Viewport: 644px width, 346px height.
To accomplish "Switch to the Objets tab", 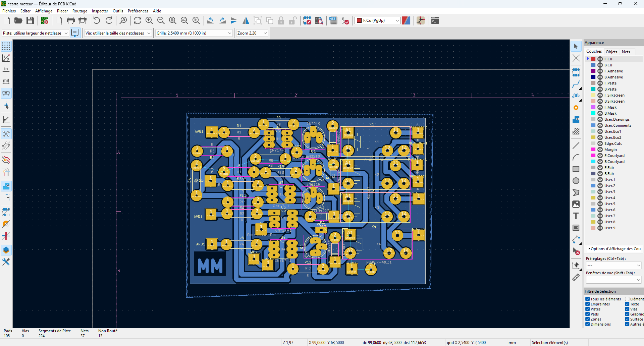I will click(611, 52).
